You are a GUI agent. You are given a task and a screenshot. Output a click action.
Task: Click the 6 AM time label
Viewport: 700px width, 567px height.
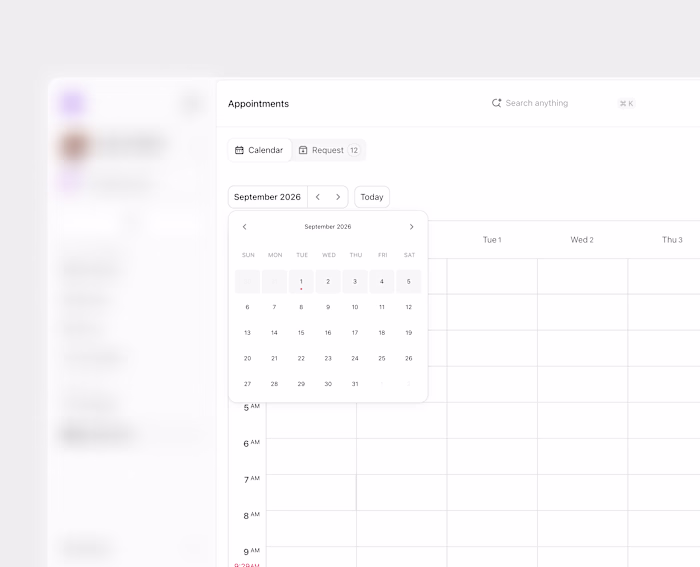tap(251, 443)
